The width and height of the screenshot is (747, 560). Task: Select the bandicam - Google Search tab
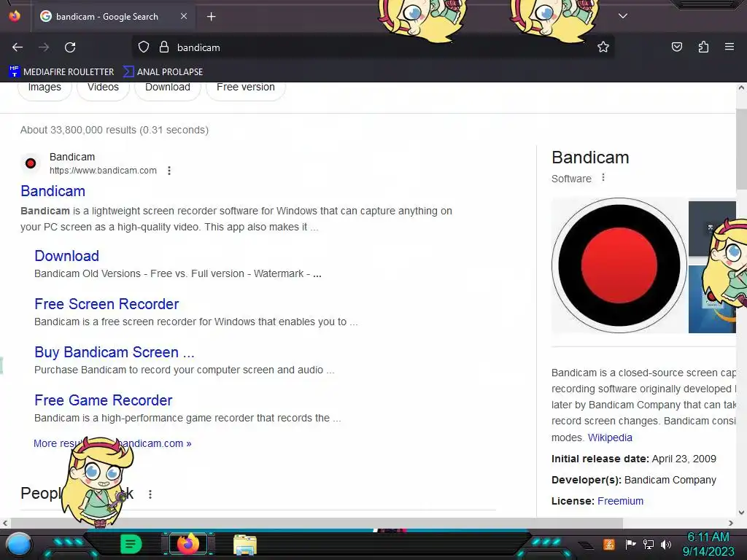pyautogui.click(x=113, y=17)
